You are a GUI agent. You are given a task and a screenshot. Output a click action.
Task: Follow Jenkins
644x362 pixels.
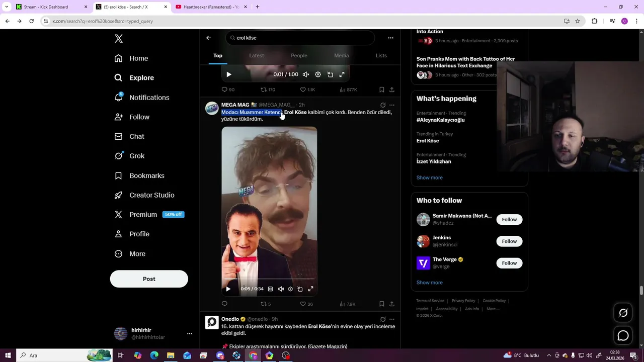click(x=509, y=241)
